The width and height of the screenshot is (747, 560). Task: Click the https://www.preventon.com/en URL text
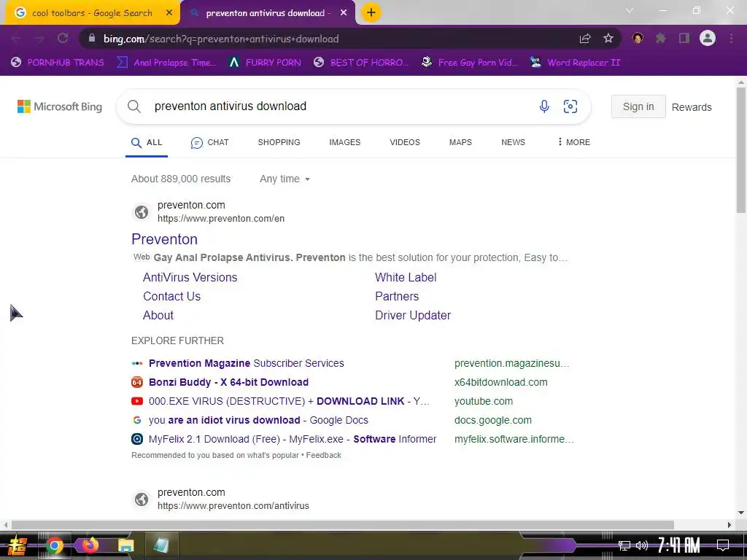pyautogui.click(x=221, y=219)
